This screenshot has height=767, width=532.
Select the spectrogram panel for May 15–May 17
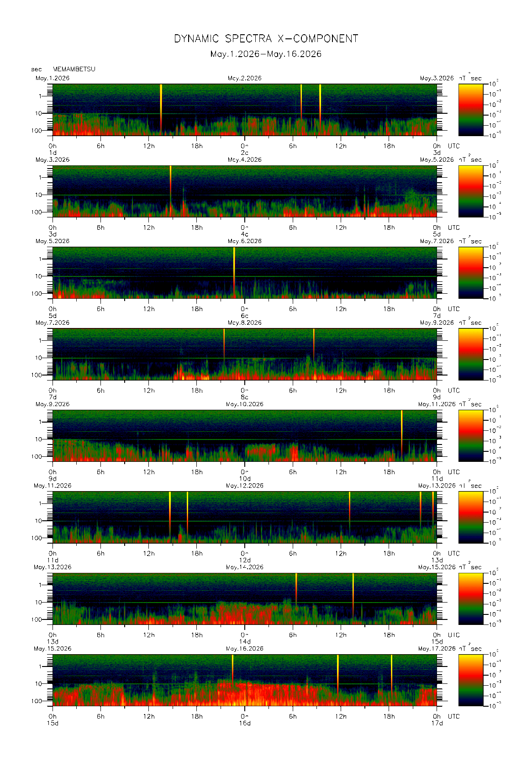coord(245,680)
